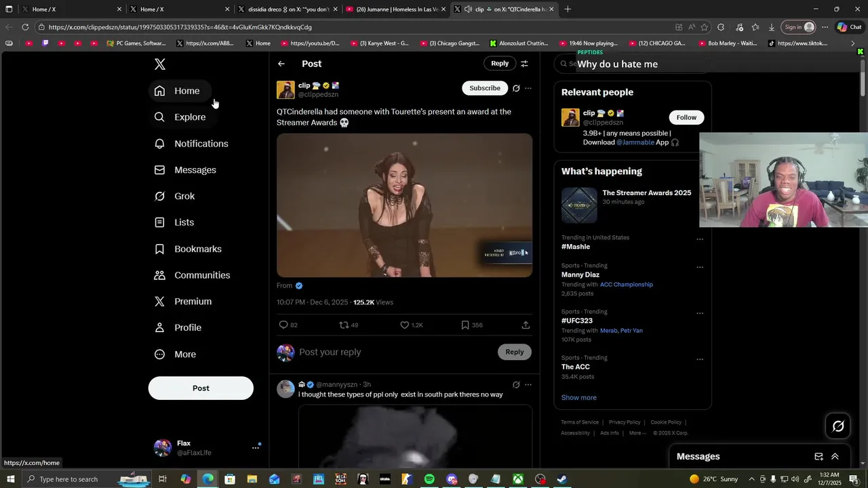Click the reply count 82 icon
The width and height of the screenshot is (868, 488).
tap(284, 325)
